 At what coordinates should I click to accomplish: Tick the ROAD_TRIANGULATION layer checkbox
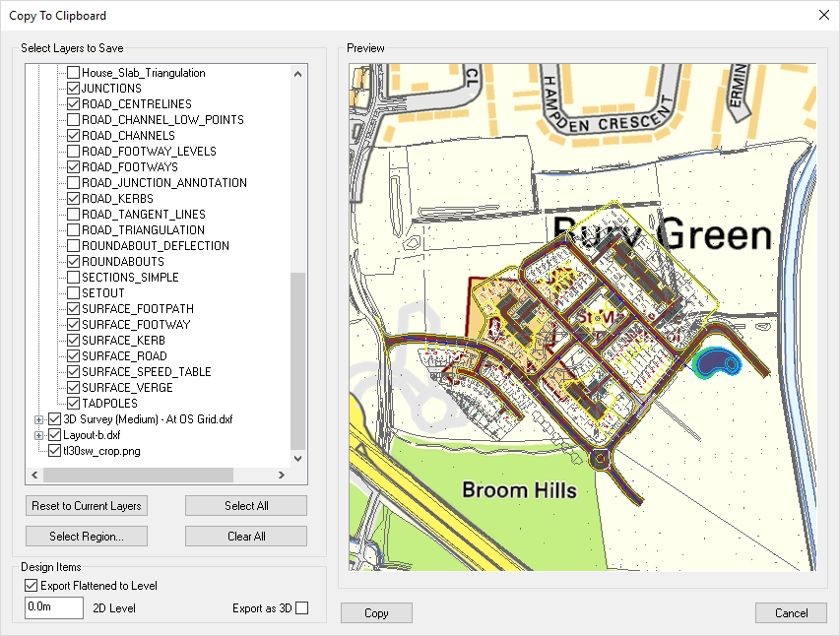[73, 230]
